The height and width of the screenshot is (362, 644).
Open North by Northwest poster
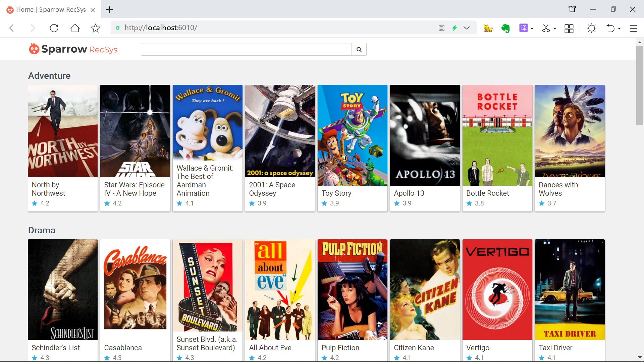[63, 131]
